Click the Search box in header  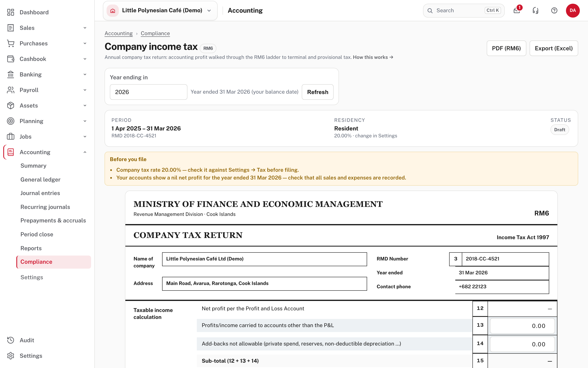pos(464,10)
